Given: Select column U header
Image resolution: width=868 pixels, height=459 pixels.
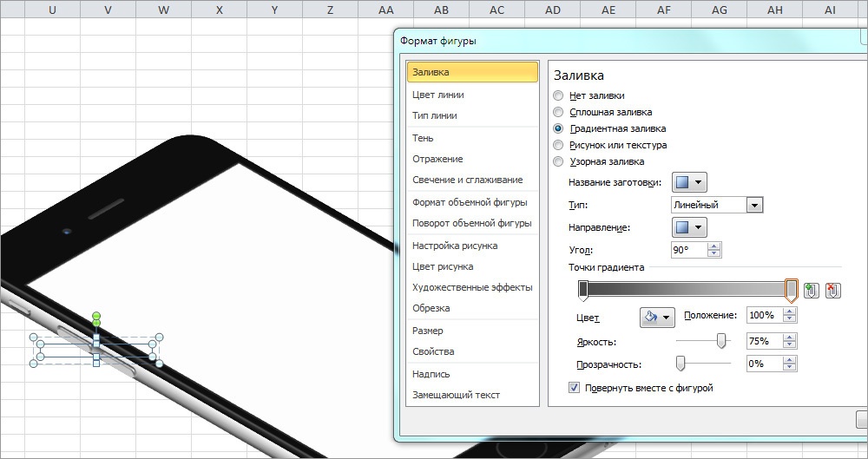Looking at the screenshot, I should tap(52, 10).
